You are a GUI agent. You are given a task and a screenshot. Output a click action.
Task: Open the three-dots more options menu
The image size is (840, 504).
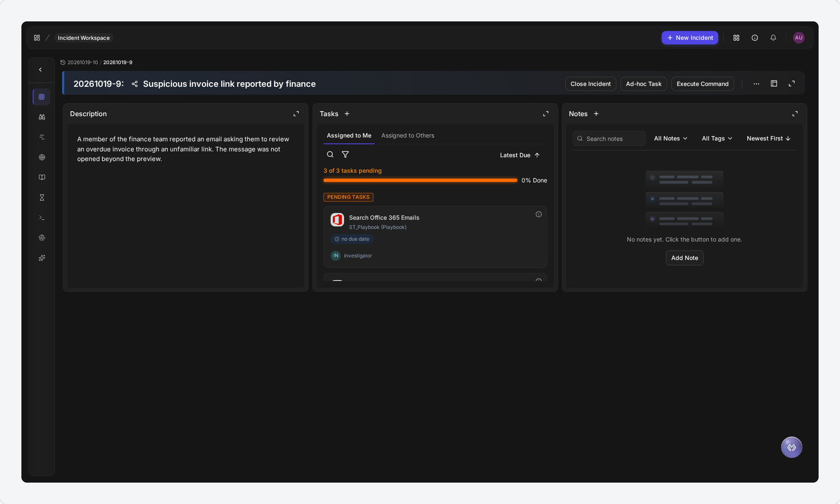click(757, 84)
